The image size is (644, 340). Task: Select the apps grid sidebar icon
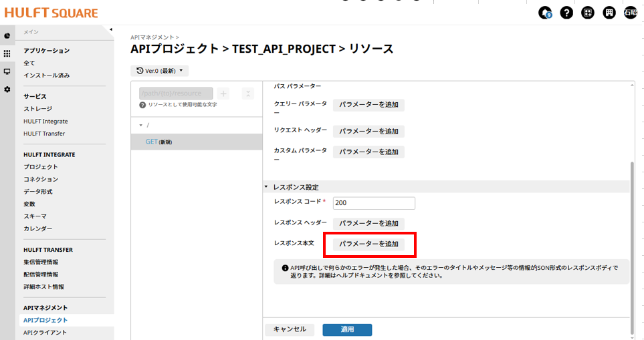click(x=7, y=53)
